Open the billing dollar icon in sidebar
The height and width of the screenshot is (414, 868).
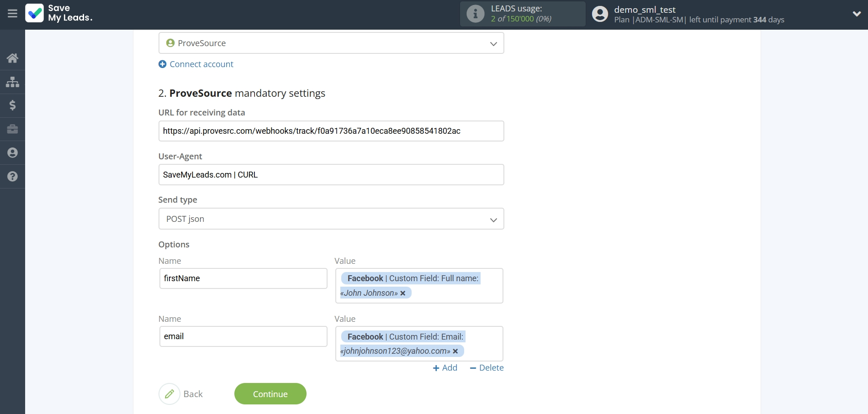pos(12,105)
